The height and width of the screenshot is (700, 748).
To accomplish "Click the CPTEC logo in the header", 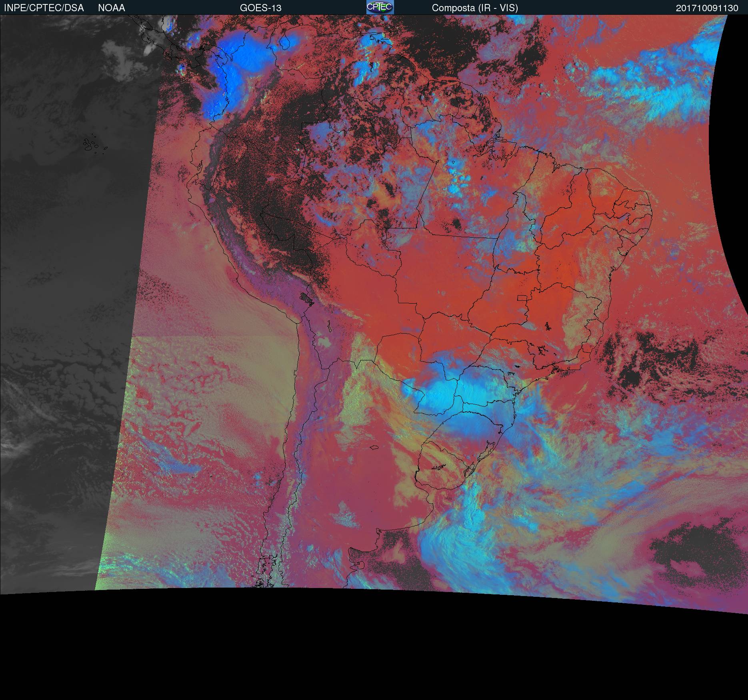I will point(380,7).
